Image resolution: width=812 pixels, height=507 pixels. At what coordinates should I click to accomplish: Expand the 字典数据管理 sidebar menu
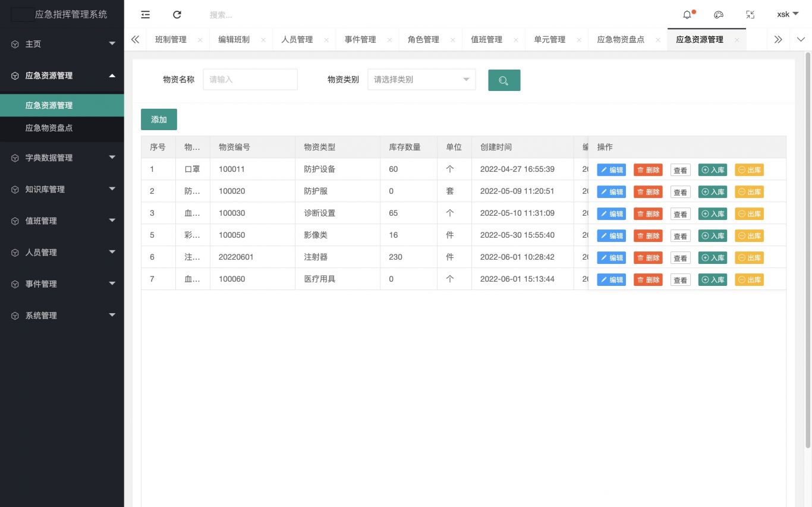point(62,158)
